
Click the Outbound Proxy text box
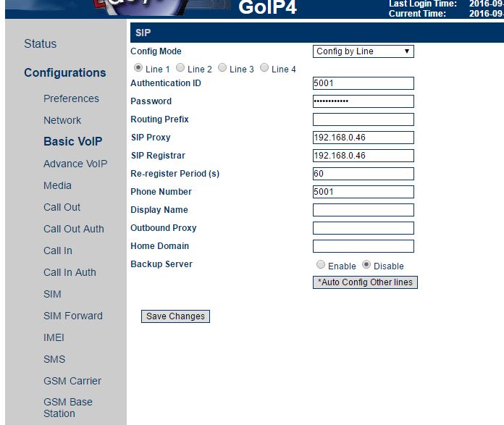[364, 228]
